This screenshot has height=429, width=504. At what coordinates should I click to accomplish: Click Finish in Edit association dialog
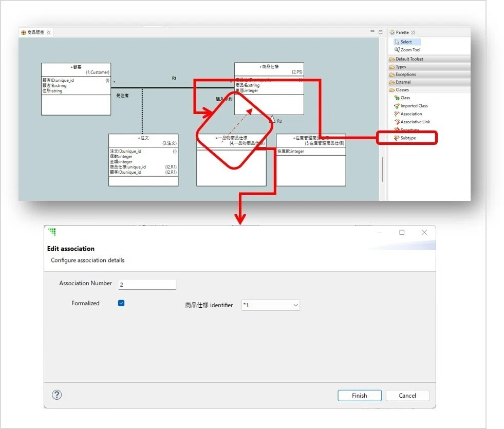click(360, 396)
